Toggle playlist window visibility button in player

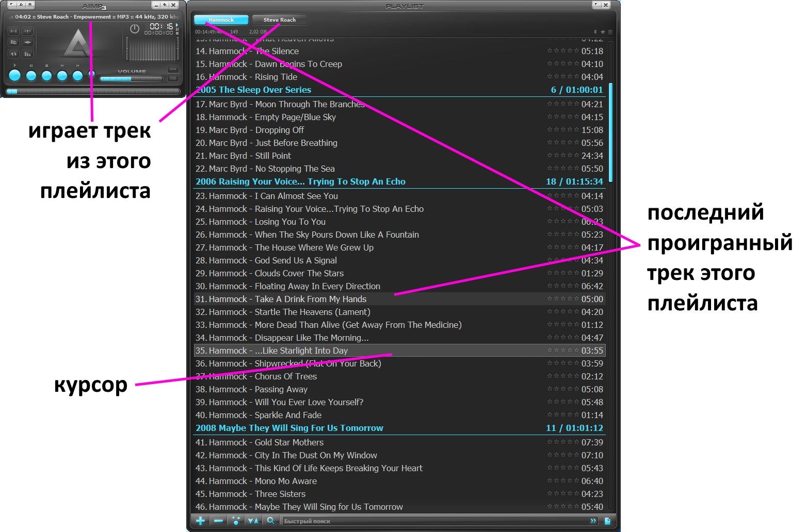point(173,78)
